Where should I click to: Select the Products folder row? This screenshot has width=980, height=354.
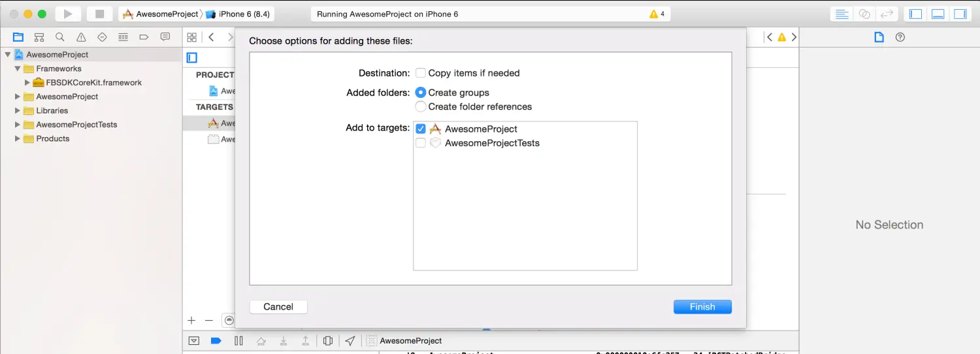point(91,138)
